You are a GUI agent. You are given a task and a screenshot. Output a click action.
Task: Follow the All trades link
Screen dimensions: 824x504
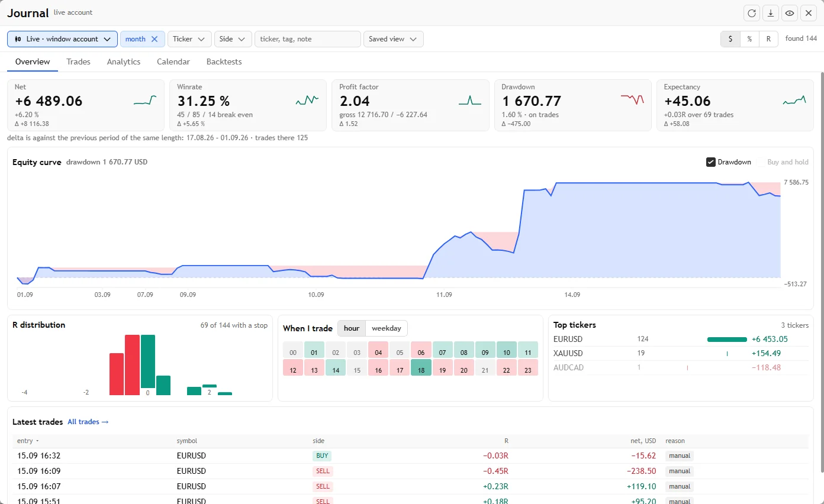88,422
